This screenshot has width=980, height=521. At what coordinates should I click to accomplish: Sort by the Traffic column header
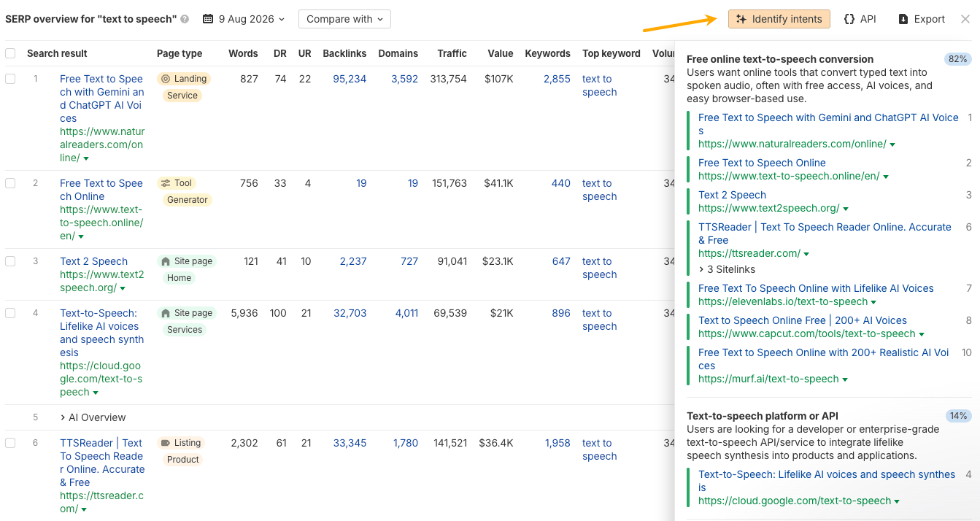pyautogui.click(x=452, y=53)
